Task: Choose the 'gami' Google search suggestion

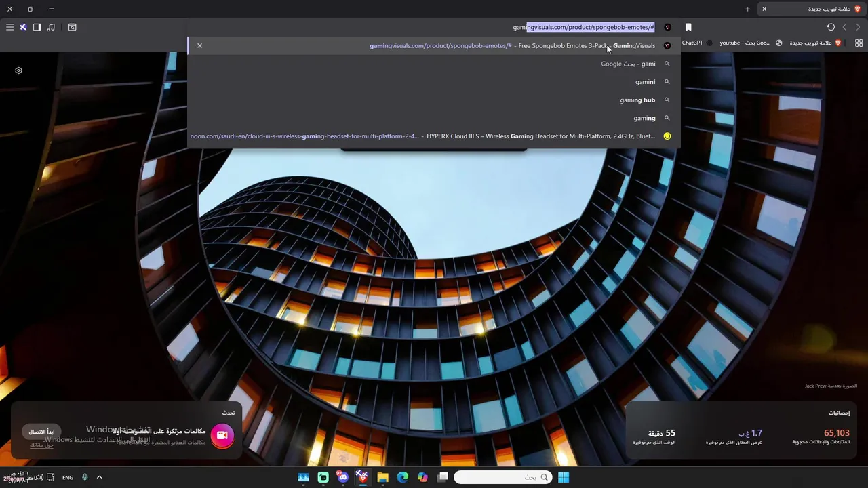Action: [434, 64]
